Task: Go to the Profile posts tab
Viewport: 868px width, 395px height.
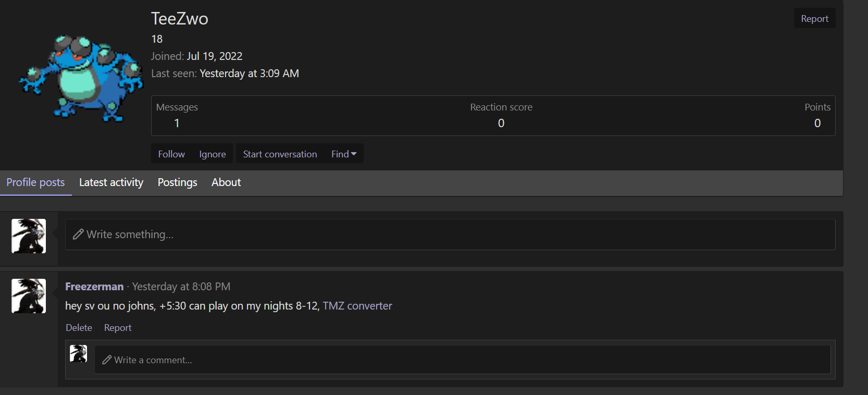Action: 35,182
